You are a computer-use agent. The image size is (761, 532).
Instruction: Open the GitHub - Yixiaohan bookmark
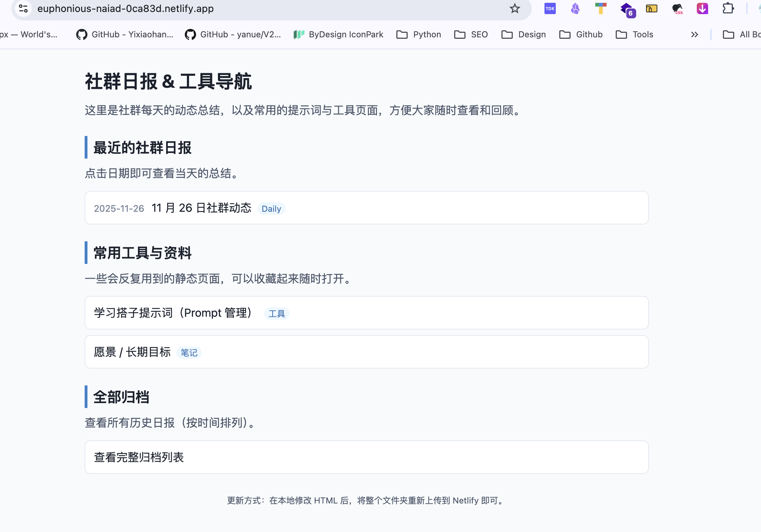[x=124, y=34]
